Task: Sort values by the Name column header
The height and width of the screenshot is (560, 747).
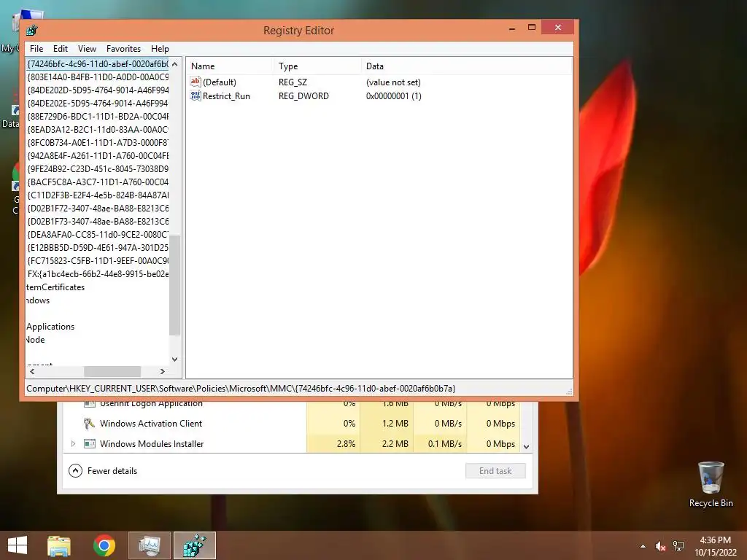Action: (229, 66)
